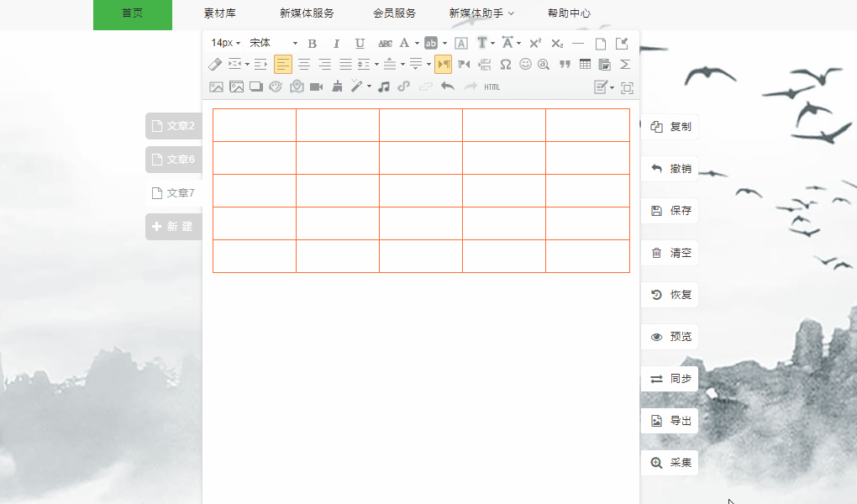
Task: Toggle HTML source view
Action: tap(492, 87)
